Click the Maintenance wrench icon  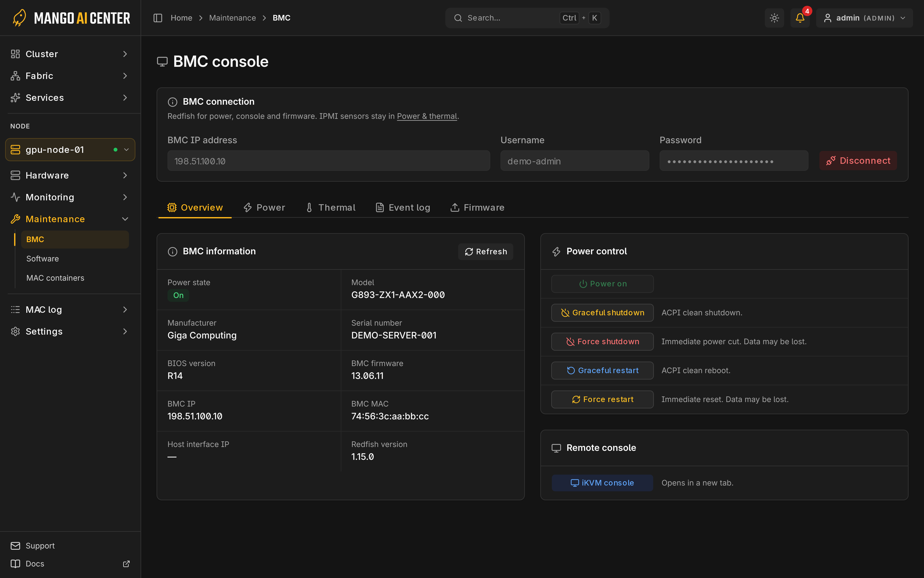[15, 219]
